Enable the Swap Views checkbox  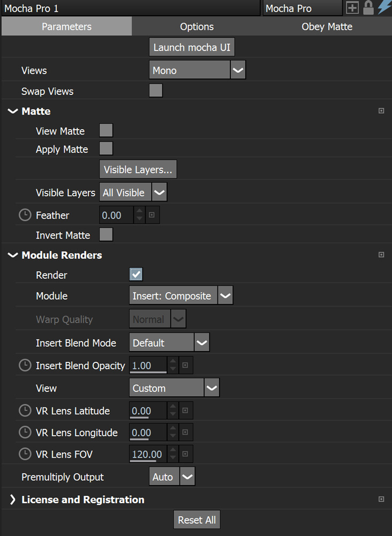156,91
